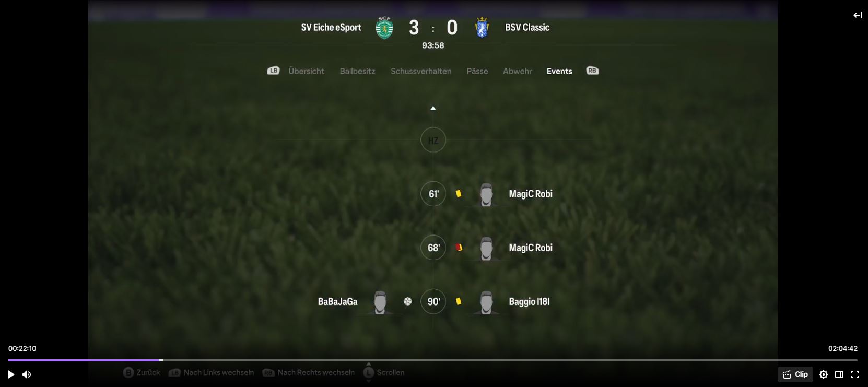Collapse the side panel arrow
Image resolution: width=868 pixels, height=387 pixels.
[858, 15]
